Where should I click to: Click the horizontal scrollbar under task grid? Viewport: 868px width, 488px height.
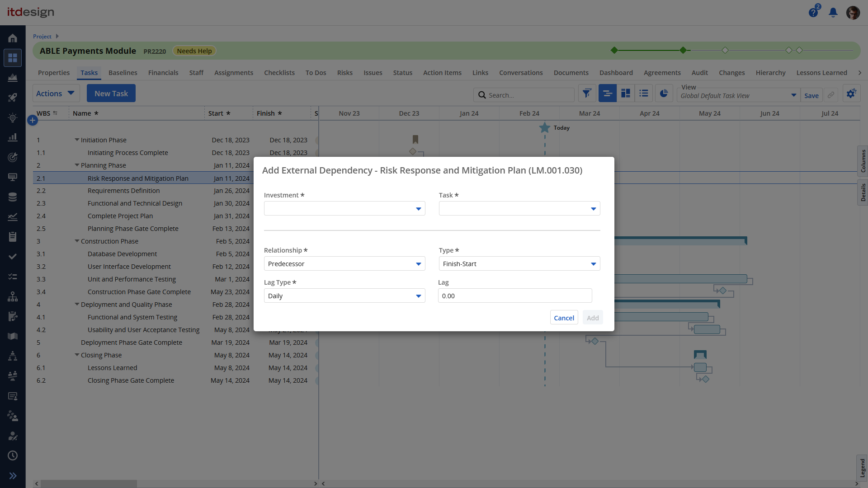[89, 483]
